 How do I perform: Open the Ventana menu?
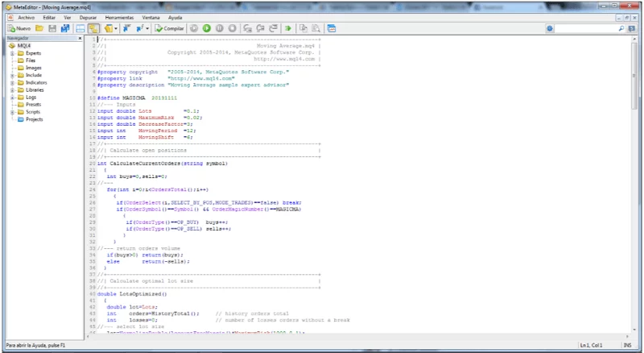151,18
